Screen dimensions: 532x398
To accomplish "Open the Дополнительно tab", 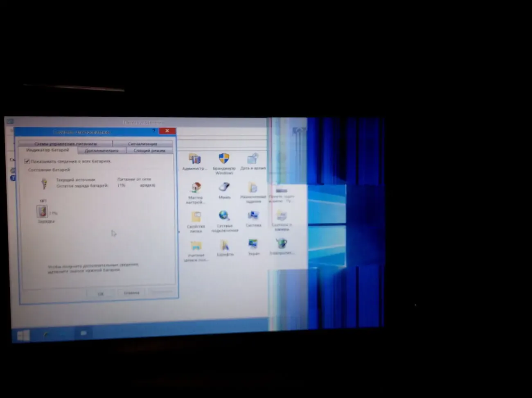I will 101,151.
